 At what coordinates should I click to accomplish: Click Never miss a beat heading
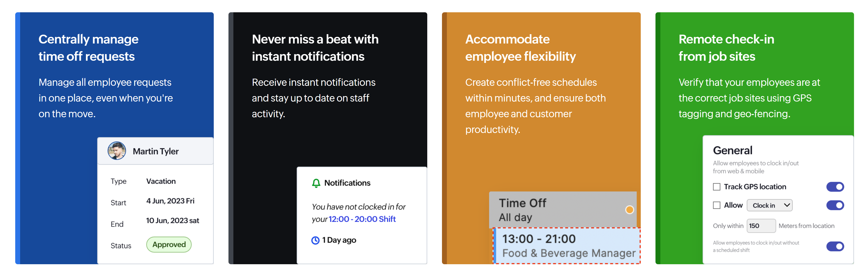tap(315, 48)
